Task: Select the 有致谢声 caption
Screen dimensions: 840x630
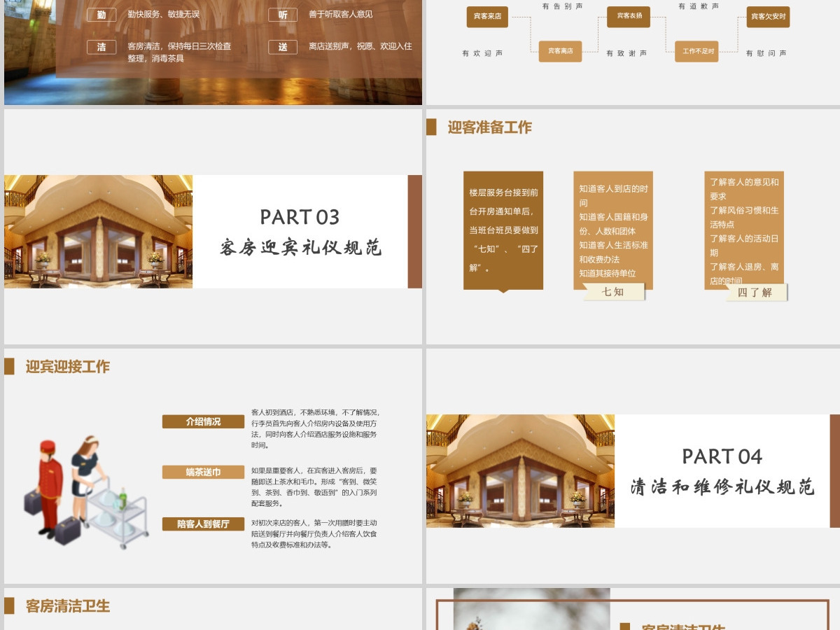Action: pyautogui.click(x=626, y=53)
